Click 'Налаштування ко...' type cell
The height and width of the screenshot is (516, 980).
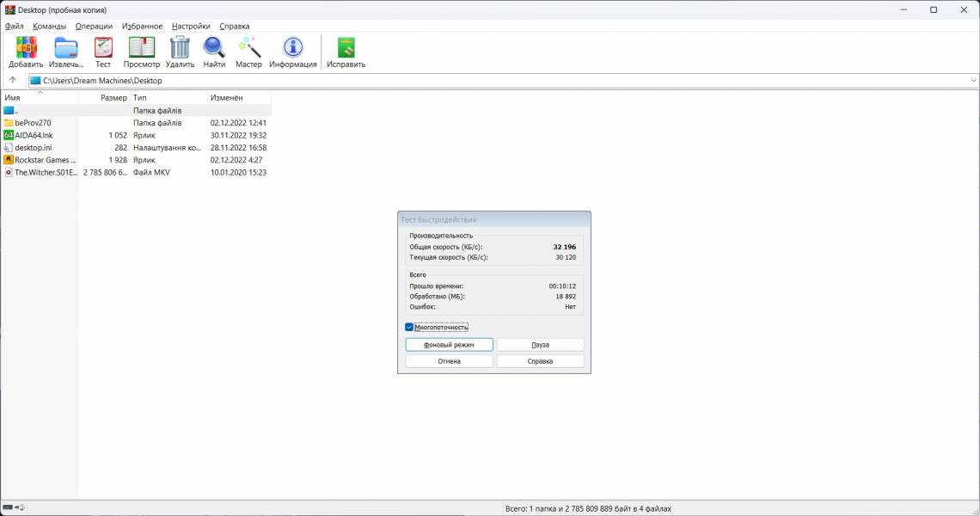point(167,148)
